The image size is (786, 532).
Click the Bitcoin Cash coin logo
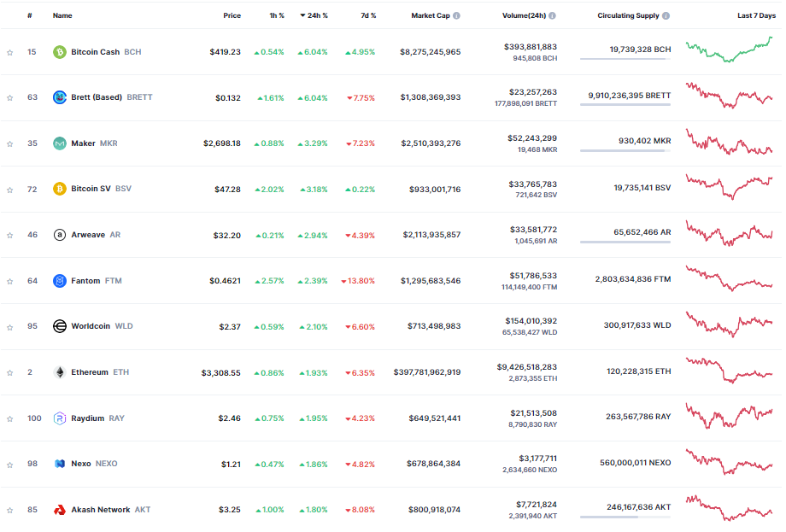60,52
